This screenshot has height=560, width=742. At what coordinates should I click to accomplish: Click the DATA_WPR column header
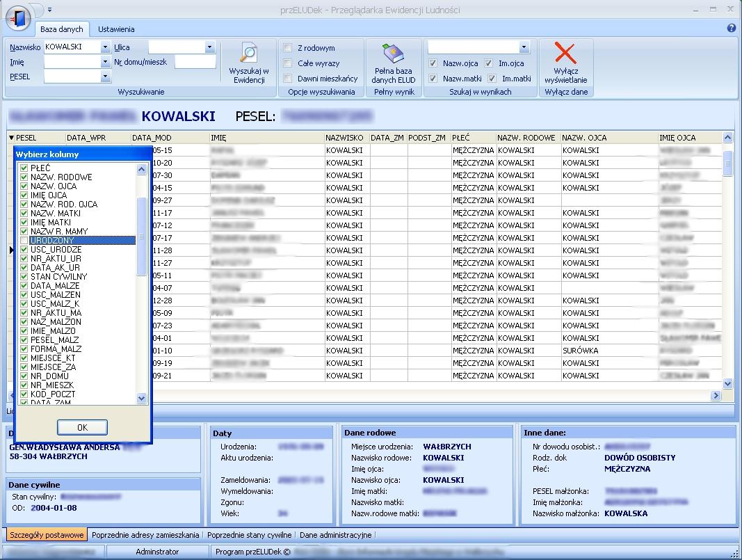(x=99, y=138)
